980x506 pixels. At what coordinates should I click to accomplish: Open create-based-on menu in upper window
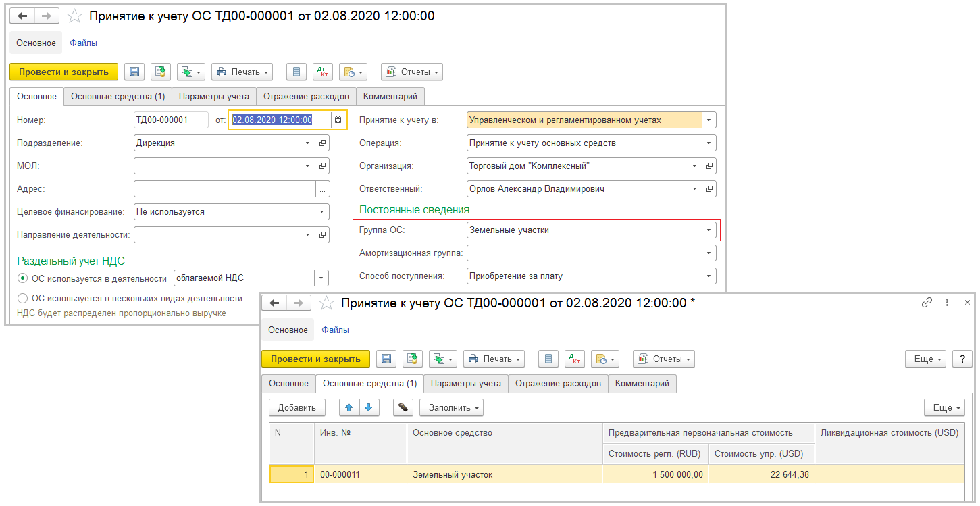pyautogui.click(x=190, y=72)
